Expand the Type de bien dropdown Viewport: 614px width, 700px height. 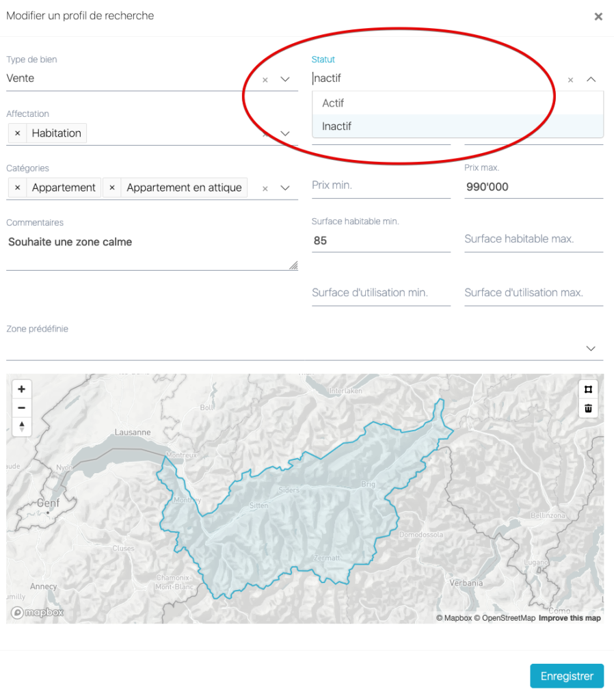click(x=285, y=79)
